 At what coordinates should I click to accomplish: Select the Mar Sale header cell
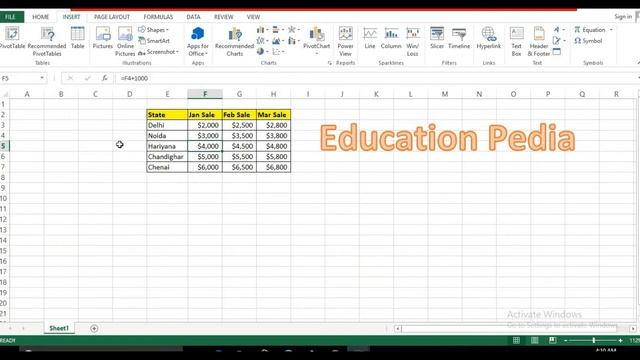coord(273,115)
